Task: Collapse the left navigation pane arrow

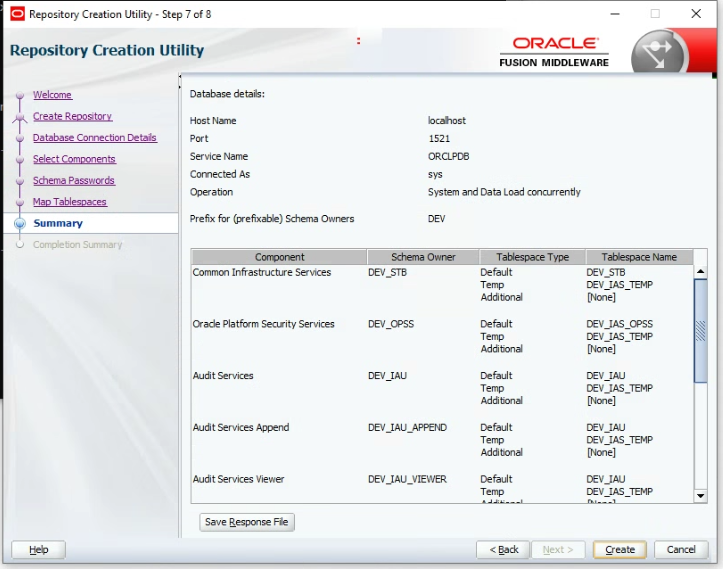Action: (x=180, y=76)
